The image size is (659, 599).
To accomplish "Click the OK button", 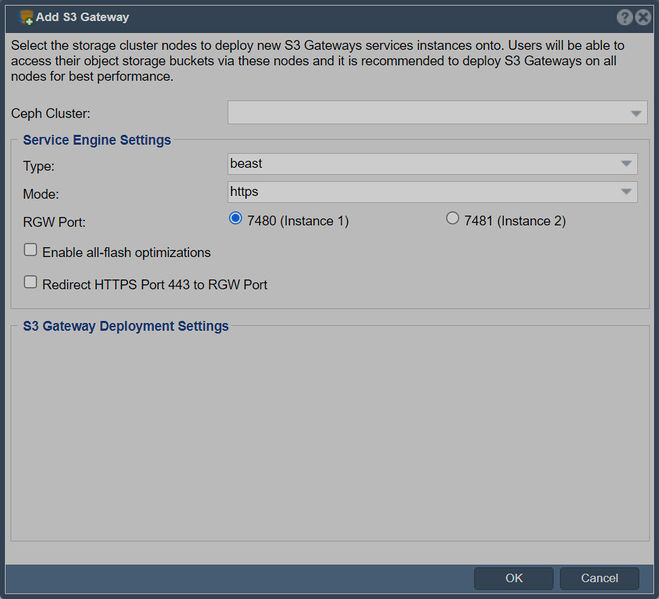I will coord(514,578).
